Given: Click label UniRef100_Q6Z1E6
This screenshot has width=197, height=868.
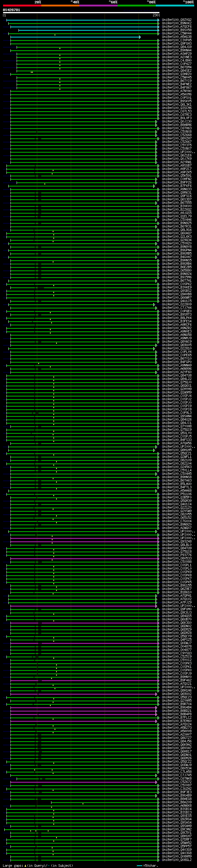Looking at the screenshot, I should pos(177,155).
